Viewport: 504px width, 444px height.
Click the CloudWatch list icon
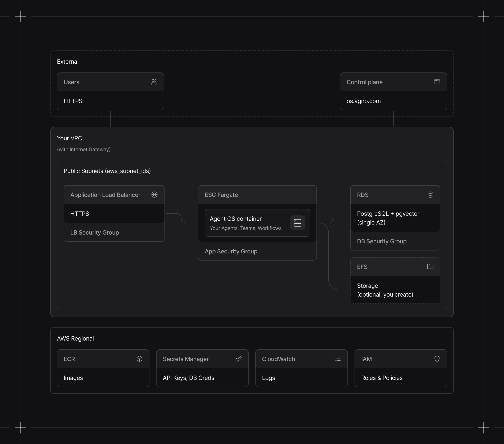point(338,359)
